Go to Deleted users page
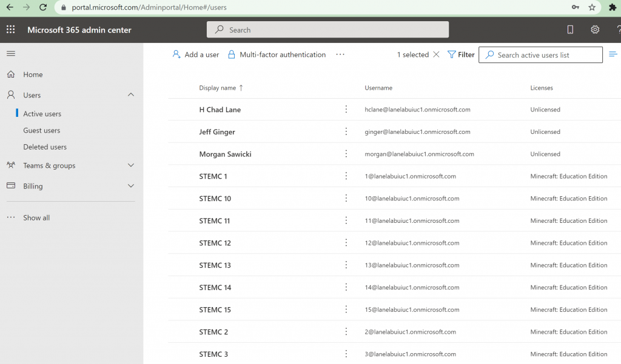This screenshot has width=621, height=364. point(45,147)
